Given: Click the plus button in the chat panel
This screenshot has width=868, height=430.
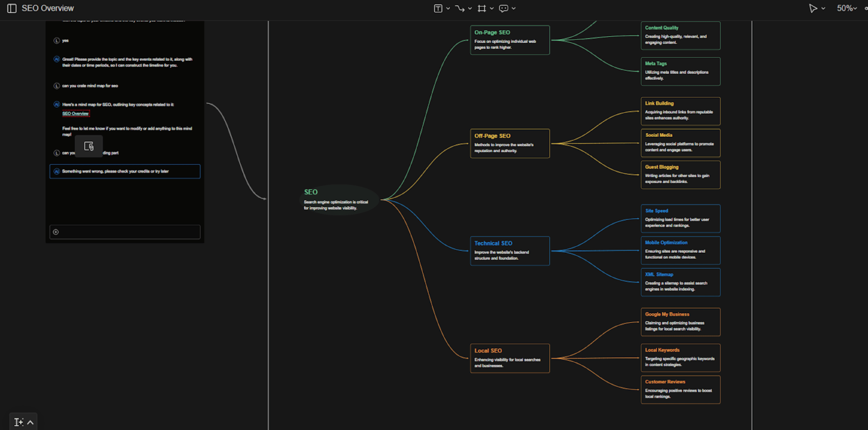Looking at the screenshot, I should coord(56,232).
